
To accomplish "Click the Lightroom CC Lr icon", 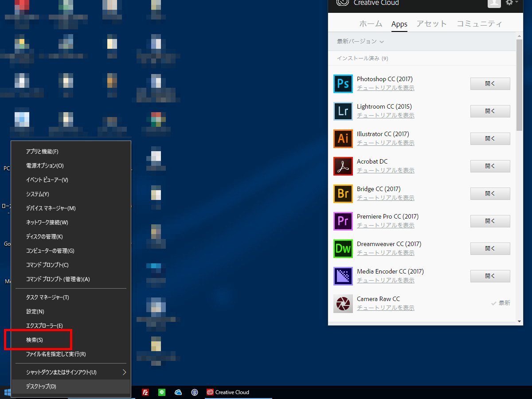I will (x=343, y=111).
